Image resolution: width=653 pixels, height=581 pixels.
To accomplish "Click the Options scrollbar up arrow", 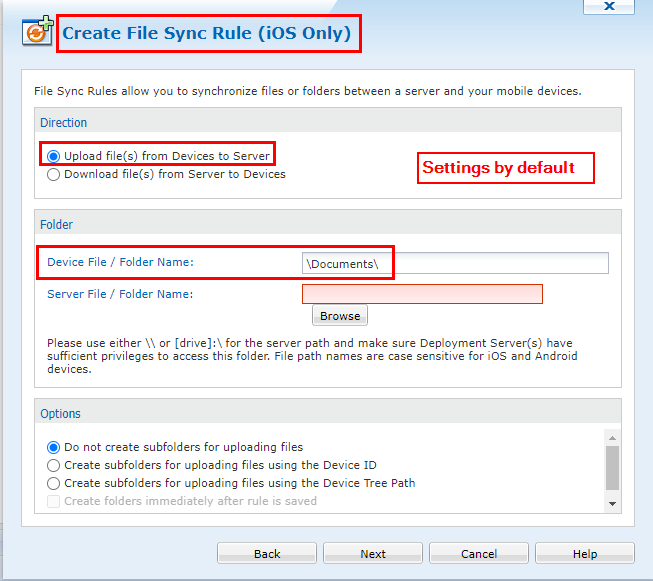I will (x=613, y=437).
